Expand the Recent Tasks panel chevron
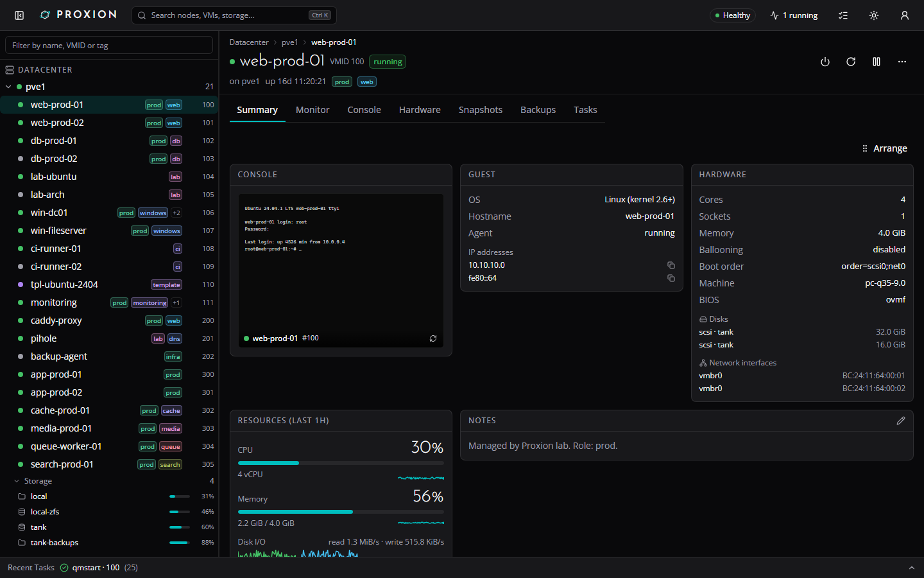Image resolution: width=924 pixels, height=578 pixels. tap(911, 568)
